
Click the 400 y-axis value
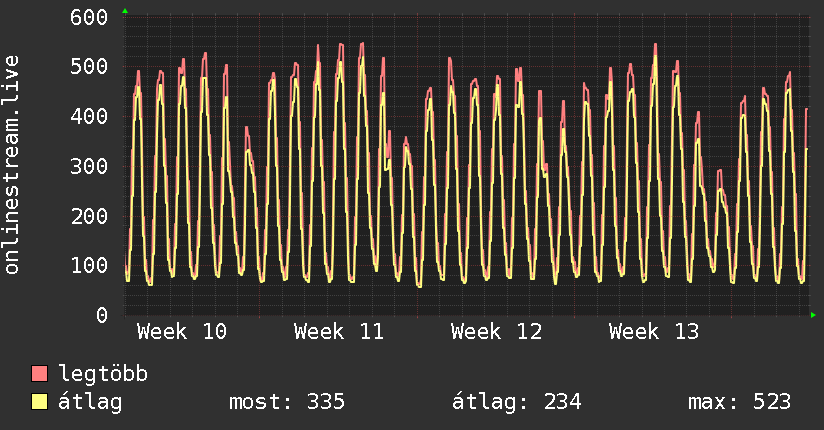89,116
